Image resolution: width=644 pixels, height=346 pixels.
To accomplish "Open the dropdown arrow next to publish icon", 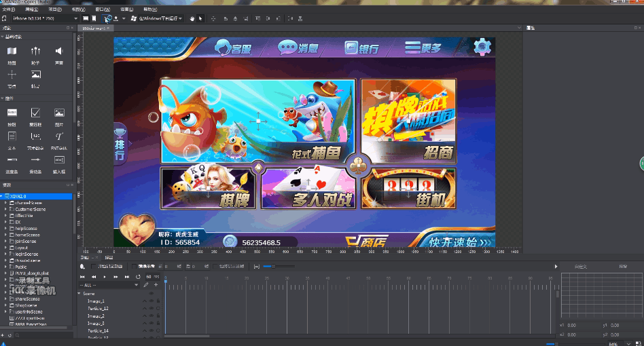I will tap(124, 18).
